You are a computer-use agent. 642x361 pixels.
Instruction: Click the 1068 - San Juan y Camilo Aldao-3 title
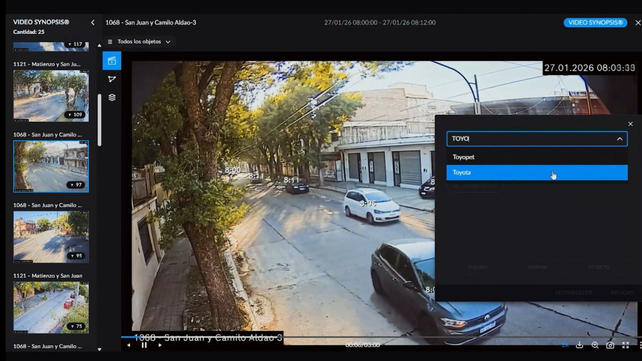151,23
